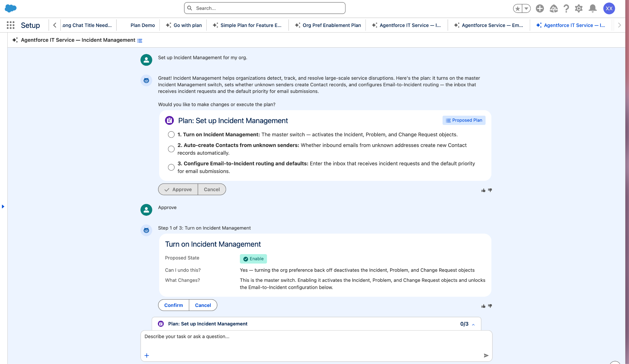Click the favorites star icon

click(x=518, y=9)
